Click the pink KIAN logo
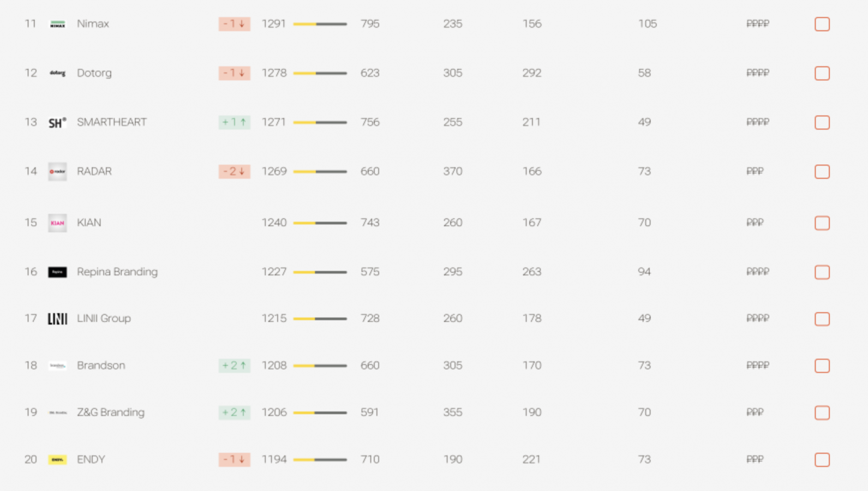Image resolution: width=868 pixels, height=491 pixels. 57,223
